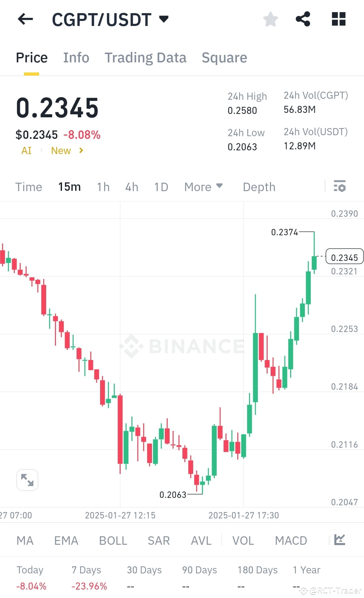
Task: Expand chart to fullscreen with the arrows icon
Action: point(27,480)
